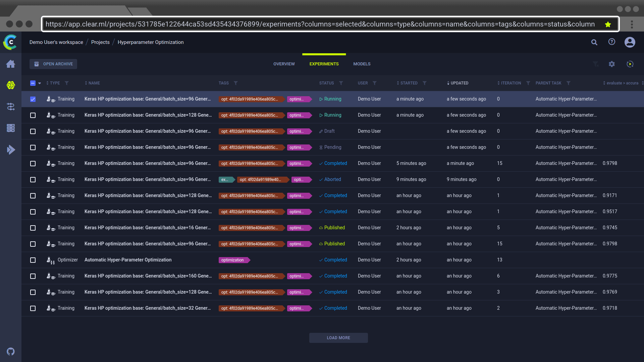Bookmark page with the star icon
644x362 pixels.
click(x=608, y=24)
